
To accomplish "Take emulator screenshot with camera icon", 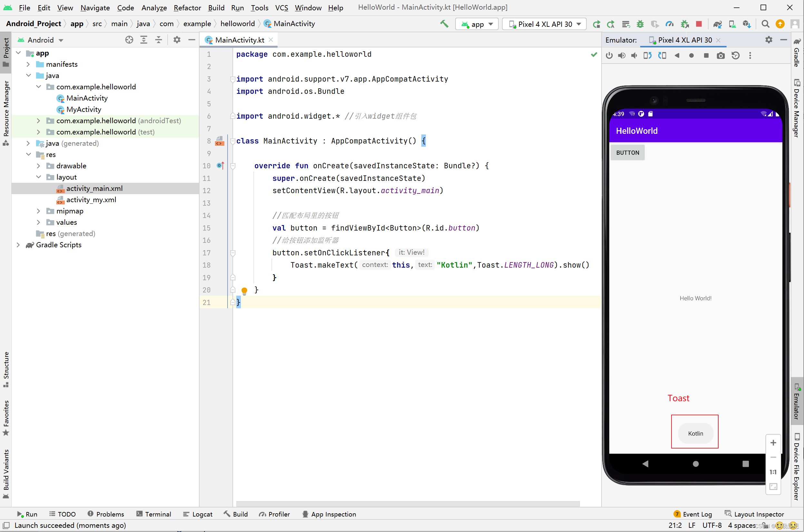I will pos(721,55).
